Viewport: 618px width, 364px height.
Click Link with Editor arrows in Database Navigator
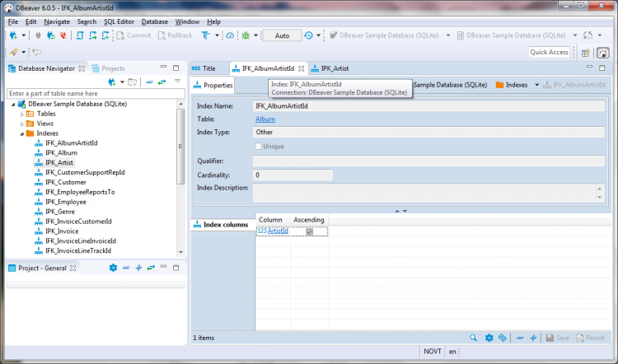pos(162,82)
